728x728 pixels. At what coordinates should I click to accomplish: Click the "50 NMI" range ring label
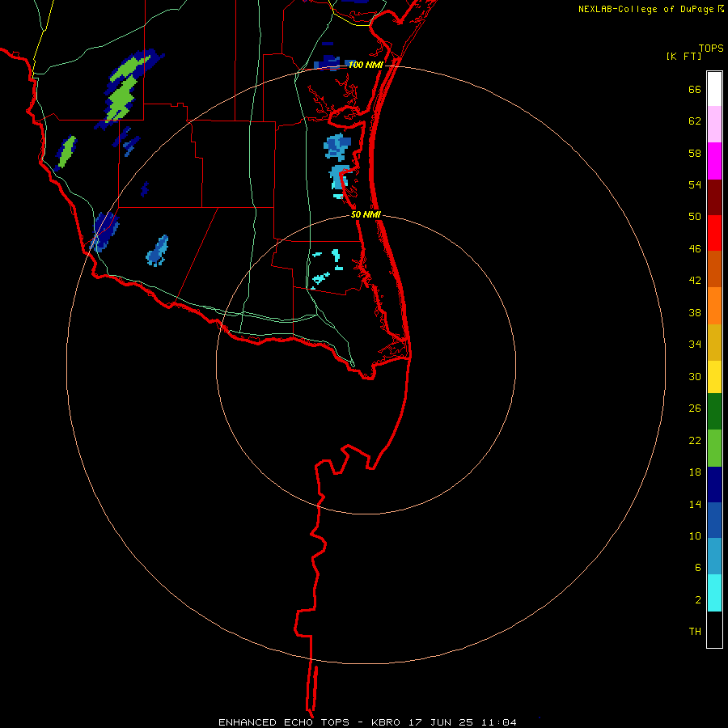[x=366, y=214]
